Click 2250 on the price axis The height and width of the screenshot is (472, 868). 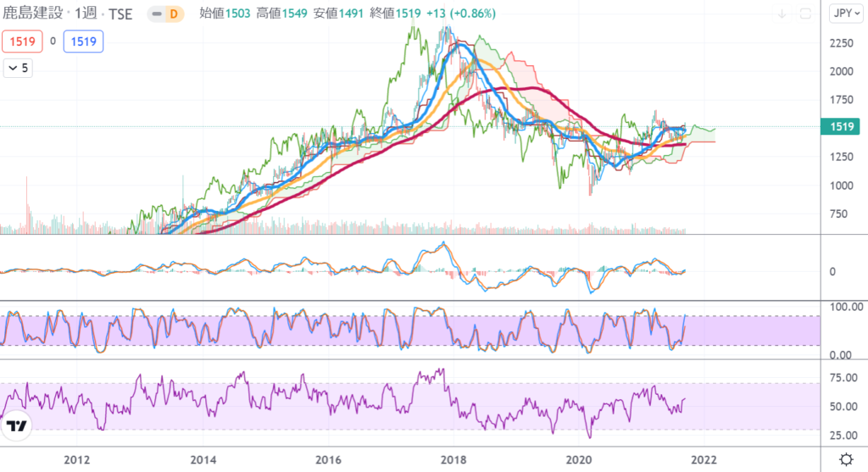[842, 43]
